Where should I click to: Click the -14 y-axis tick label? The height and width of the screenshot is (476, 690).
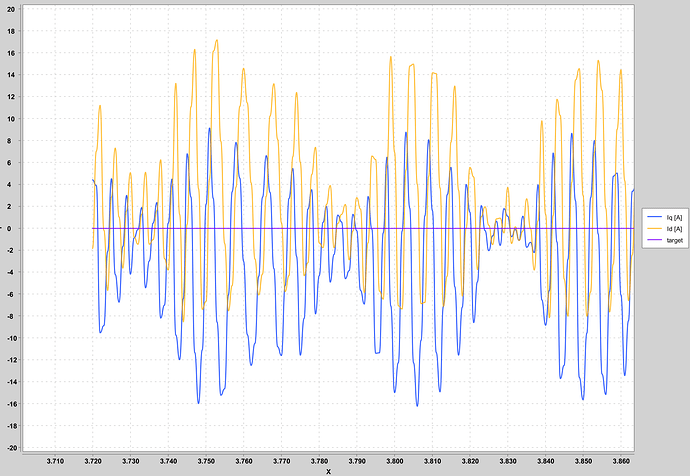click(10, 382)
